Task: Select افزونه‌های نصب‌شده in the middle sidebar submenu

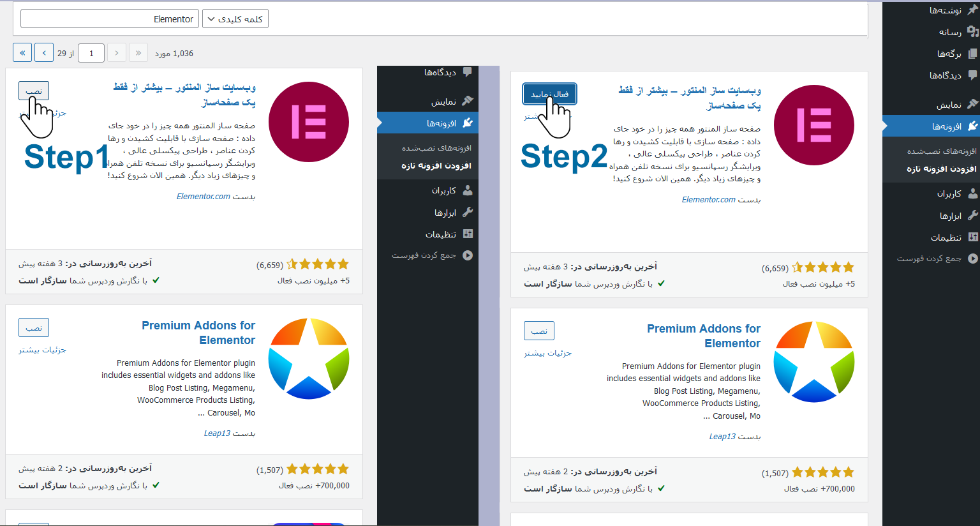Action: (x=436, y=148)
